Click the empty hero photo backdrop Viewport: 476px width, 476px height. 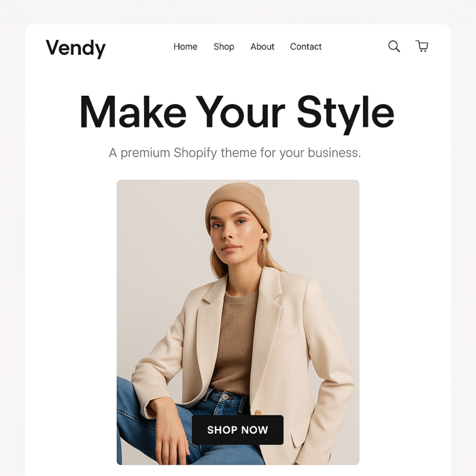click(152, 243)
